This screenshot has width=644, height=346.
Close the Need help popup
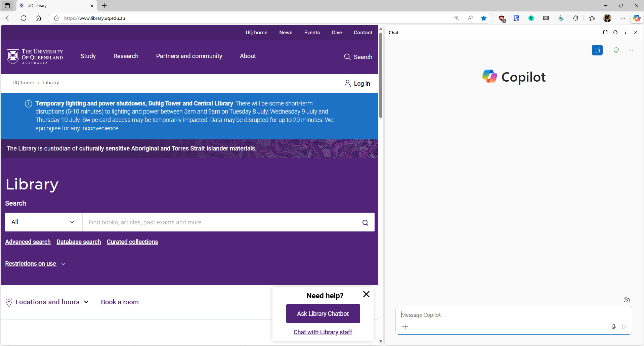coord(366,294)
